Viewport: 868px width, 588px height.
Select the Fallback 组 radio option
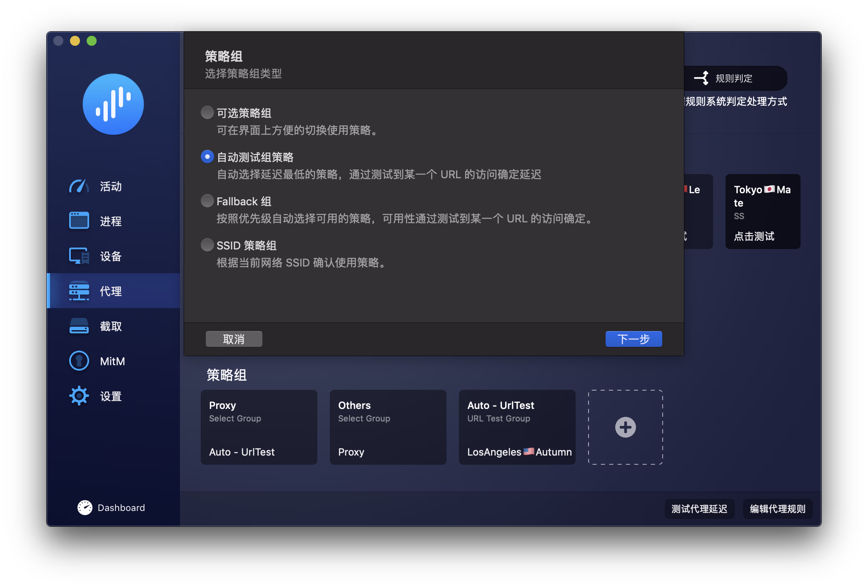207,201
